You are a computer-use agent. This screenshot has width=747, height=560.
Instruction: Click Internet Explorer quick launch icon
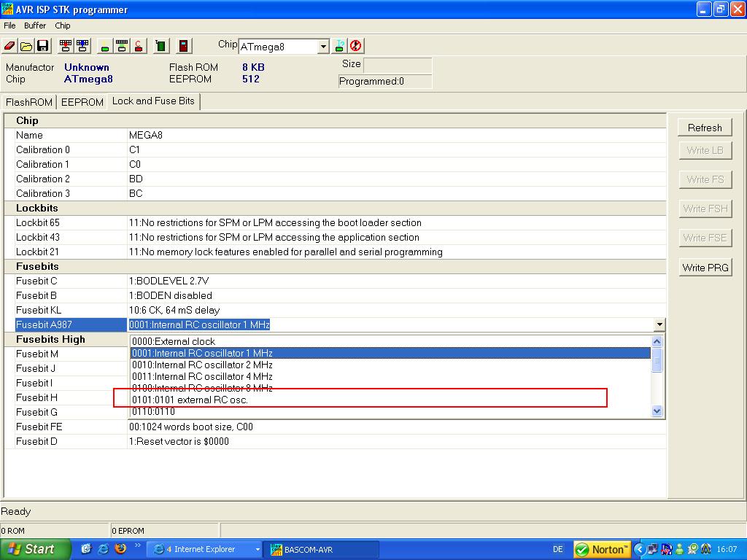pyautogui.click(x=103, y=548)
